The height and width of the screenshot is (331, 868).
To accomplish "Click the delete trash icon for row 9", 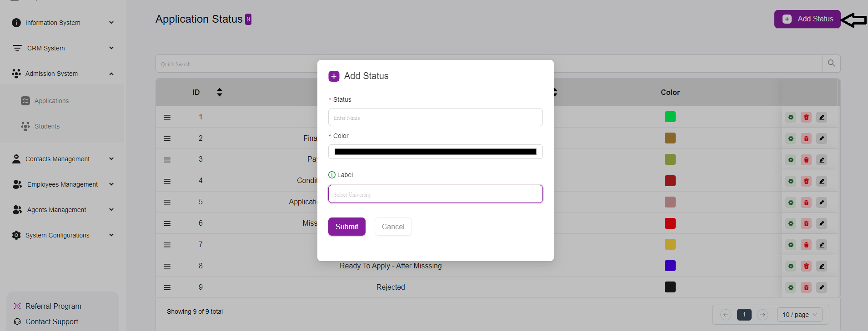I will (806, 287).
